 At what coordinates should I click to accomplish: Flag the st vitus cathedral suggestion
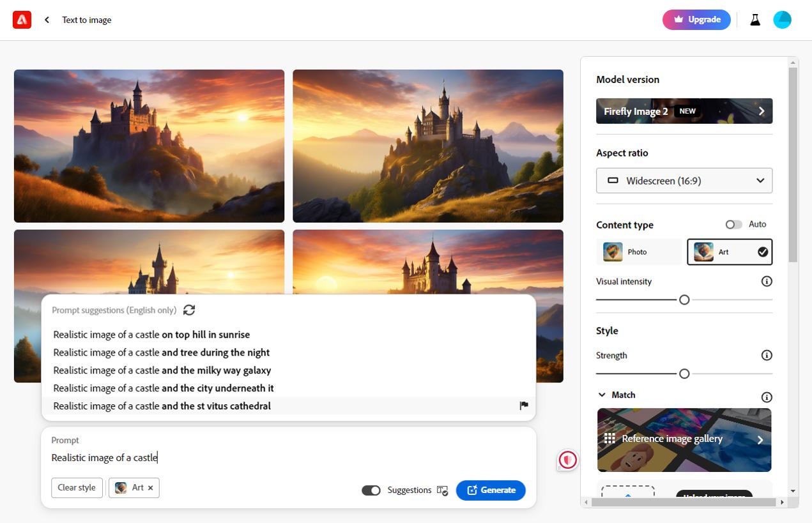click(x=523, y=406)
